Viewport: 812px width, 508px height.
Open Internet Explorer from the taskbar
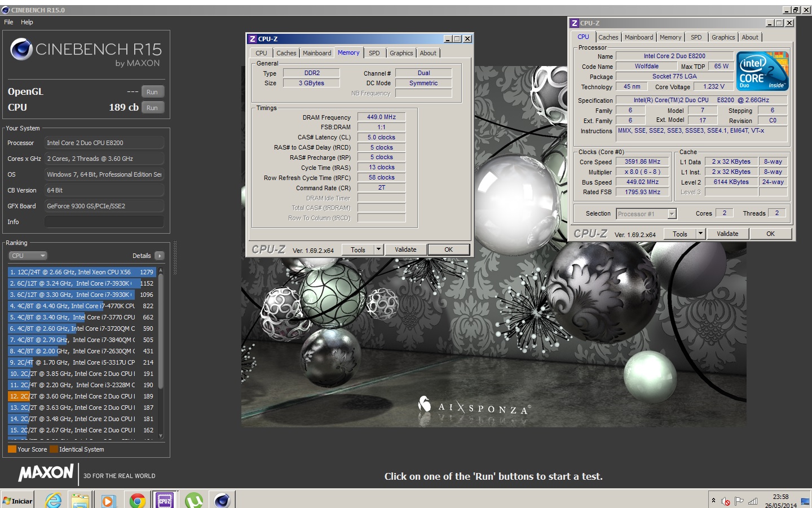point(53,500)
